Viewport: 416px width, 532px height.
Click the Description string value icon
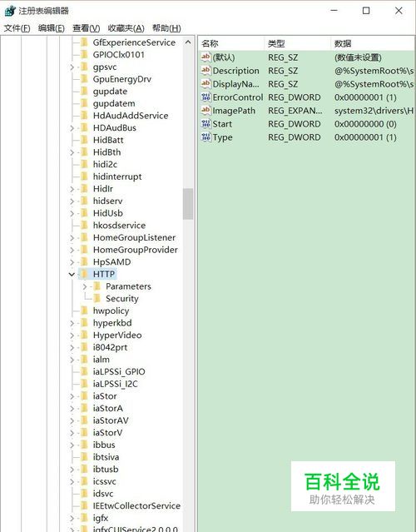click(x=206, y=71)
